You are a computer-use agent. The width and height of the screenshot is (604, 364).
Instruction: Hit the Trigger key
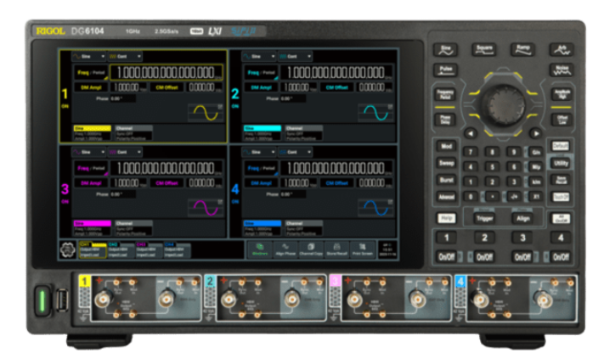pos(484,219)
